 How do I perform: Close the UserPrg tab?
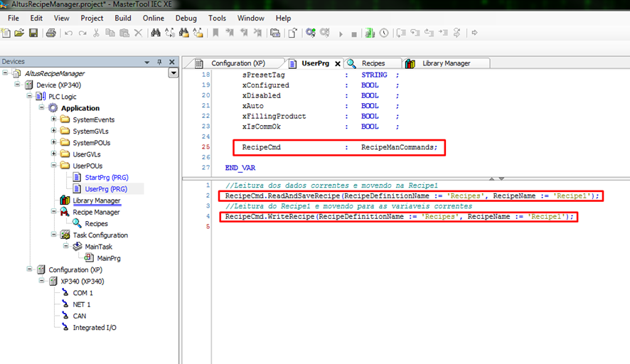(338, 63)
